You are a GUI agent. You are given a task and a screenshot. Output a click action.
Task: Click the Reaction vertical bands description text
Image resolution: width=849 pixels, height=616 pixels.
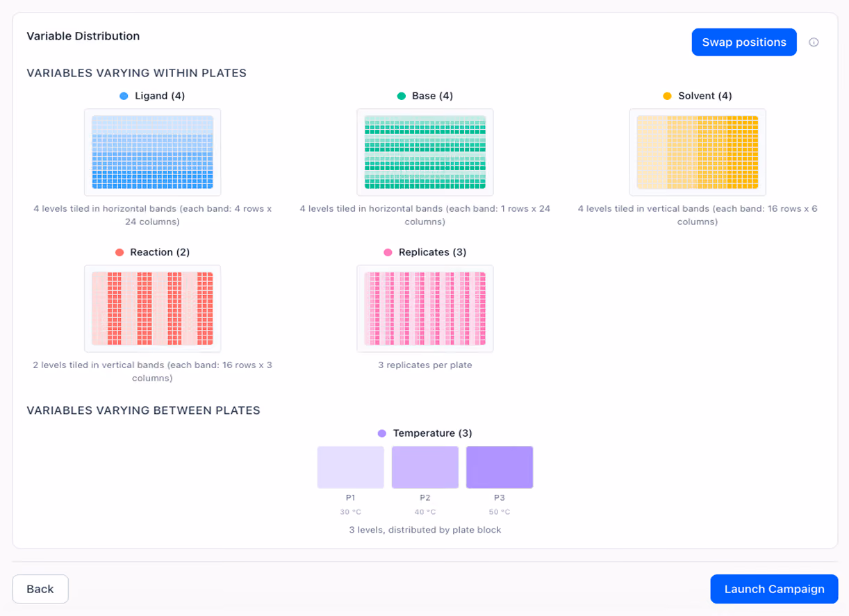click(x=152, y=372)
